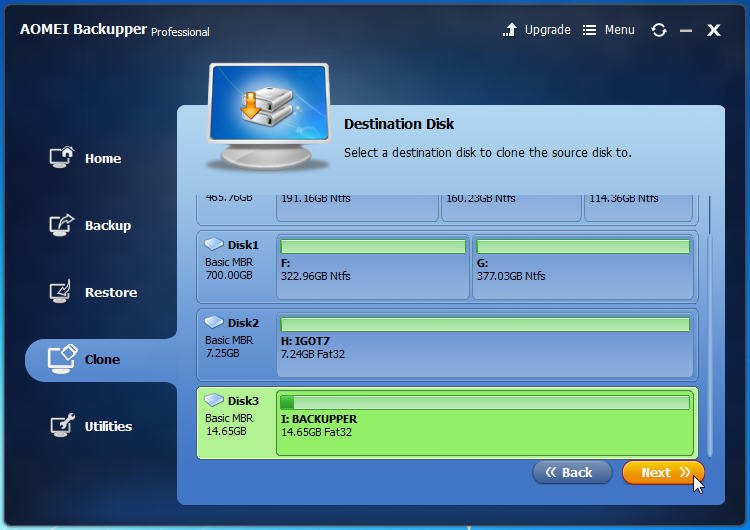Click the Disk1 drive icon
The width and height of the screenshot is (750, 530).
214,244
